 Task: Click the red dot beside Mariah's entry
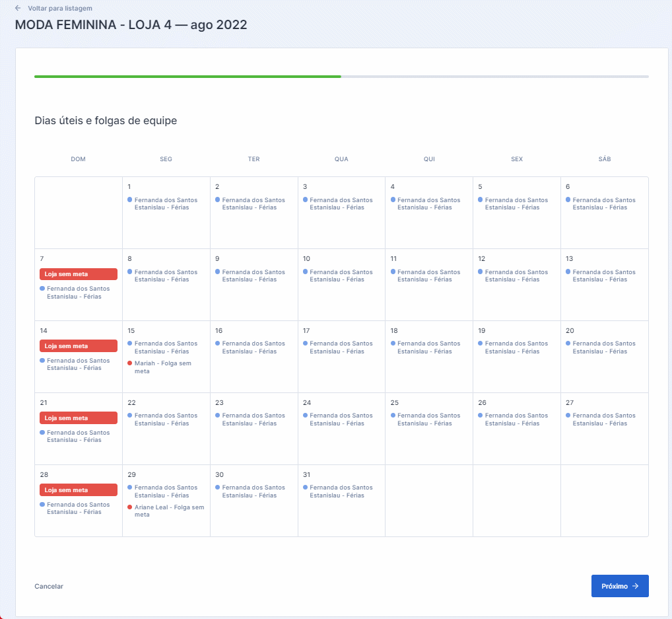pyautogui.click(x=130, y=363)
